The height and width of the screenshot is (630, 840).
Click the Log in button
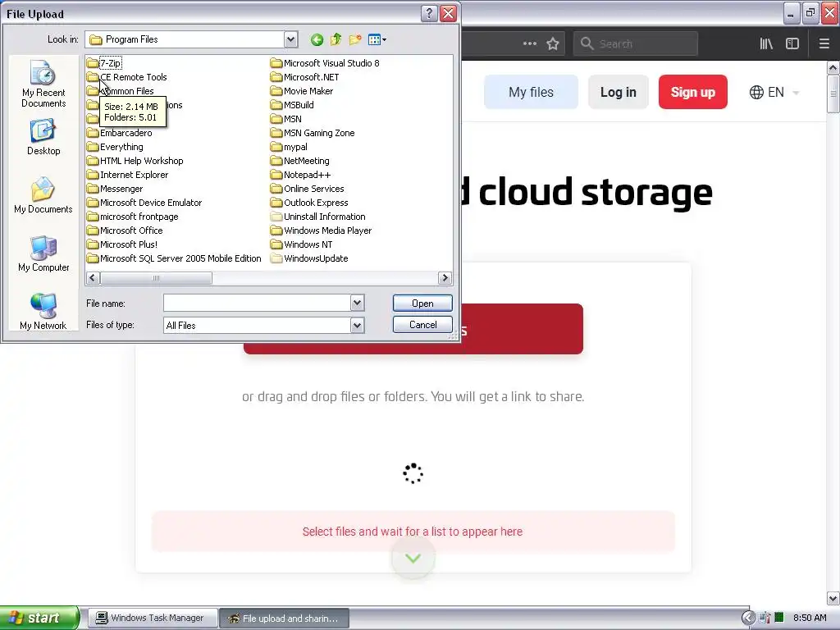(619, 92)
